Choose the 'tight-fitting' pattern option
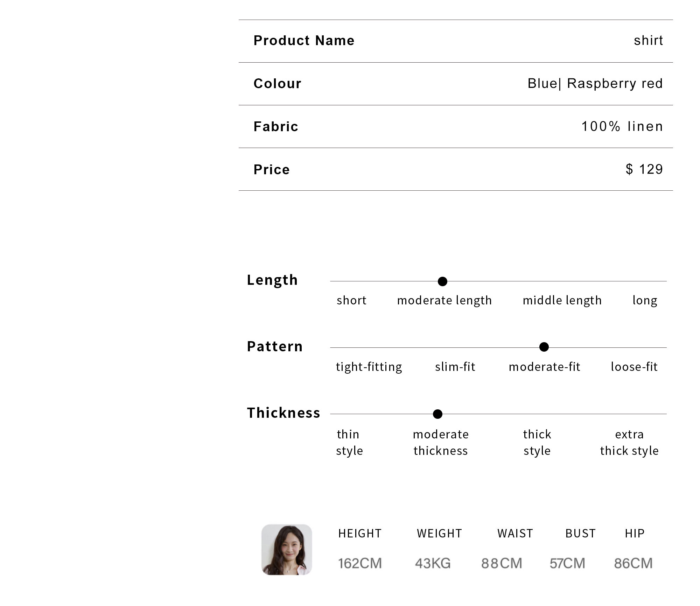 pos(369,367)
